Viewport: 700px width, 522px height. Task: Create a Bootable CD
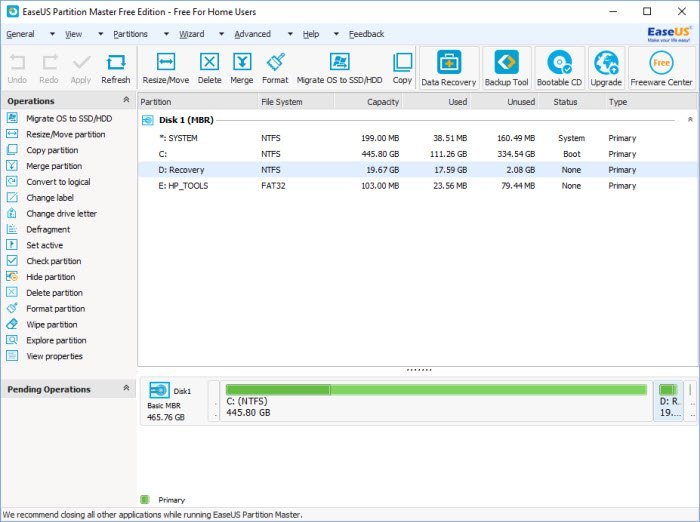[559, 68]
